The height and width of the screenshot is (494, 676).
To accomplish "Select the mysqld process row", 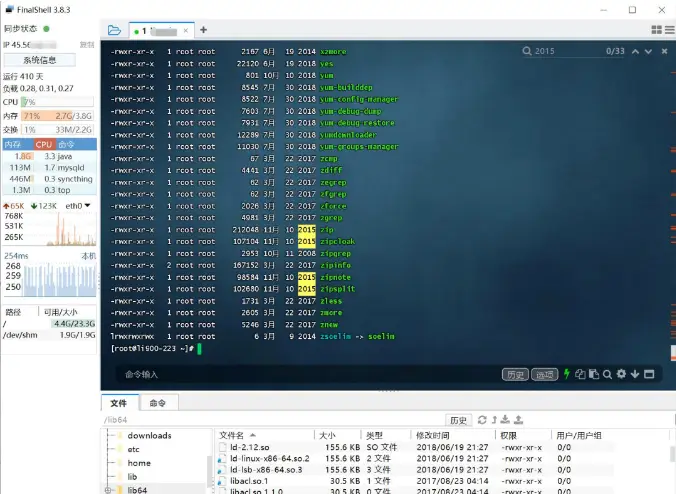I will click(50, 167).
